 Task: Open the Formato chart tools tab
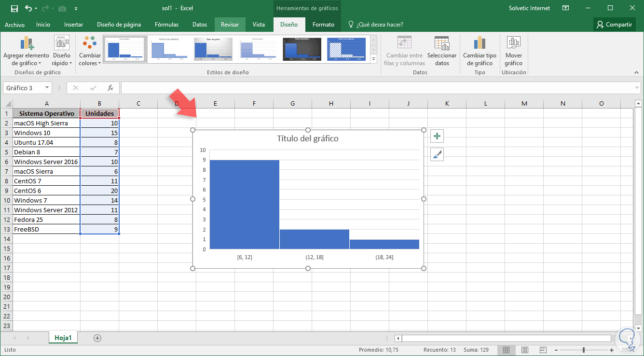pyautogui.click(x=323, y=25)
